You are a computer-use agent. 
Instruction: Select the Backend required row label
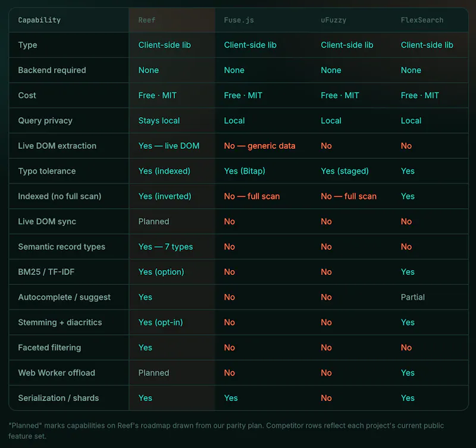pos(52,70)
